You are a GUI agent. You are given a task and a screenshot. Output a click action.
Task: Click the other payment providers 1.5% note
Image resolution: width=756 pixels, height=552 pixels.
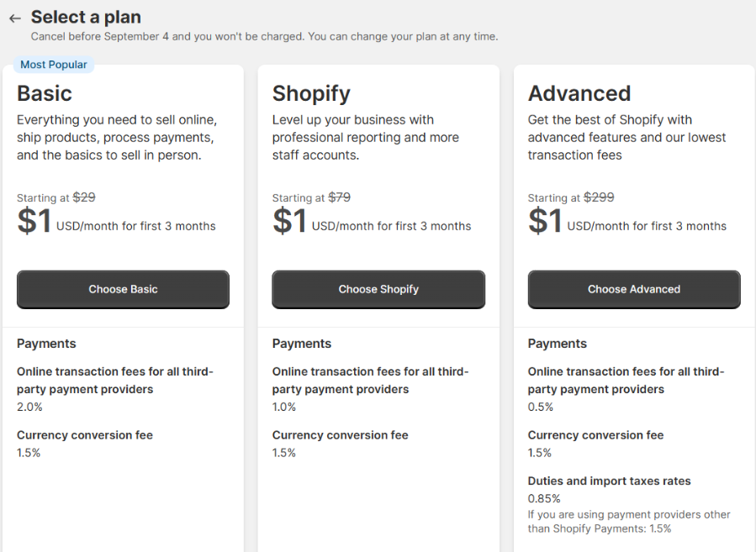coord(629,522)
